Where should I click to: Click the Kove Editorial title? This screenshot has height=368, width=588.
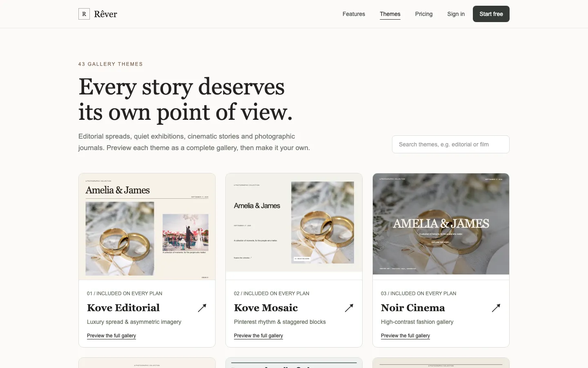(x=123, y=308)
